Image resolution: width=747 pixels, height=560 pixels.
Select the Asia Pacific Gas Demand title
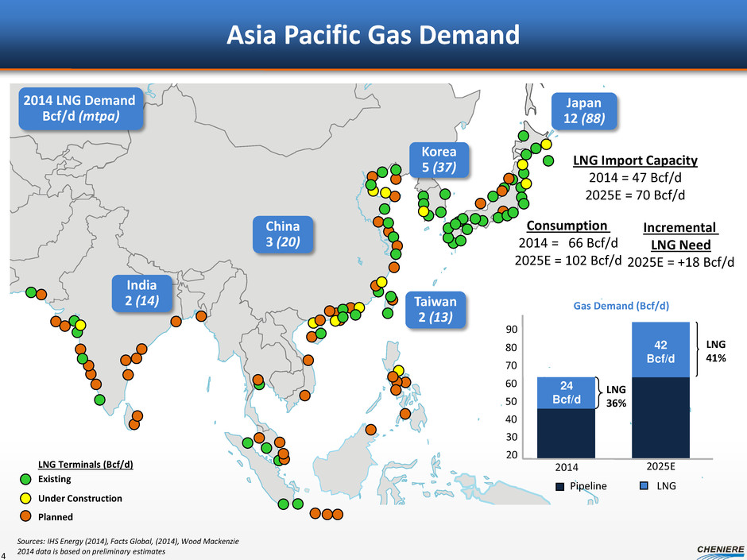click(x=373, y=35)
